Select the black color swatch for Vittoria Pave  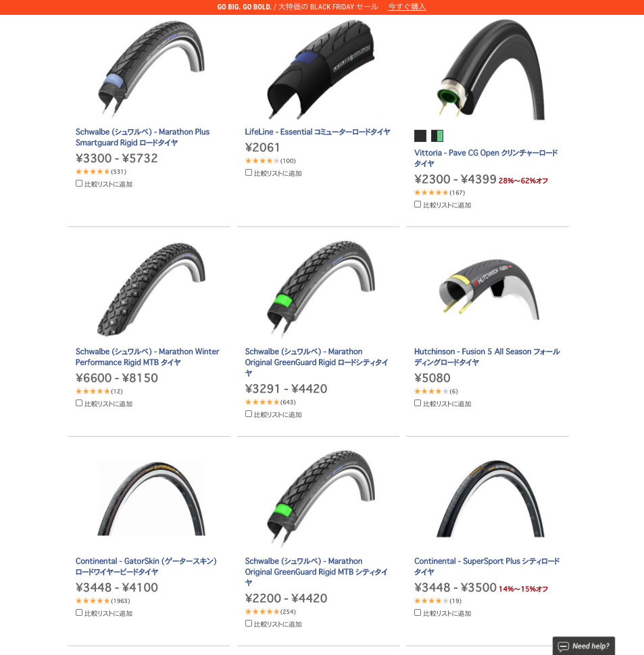tap(420, 136)
